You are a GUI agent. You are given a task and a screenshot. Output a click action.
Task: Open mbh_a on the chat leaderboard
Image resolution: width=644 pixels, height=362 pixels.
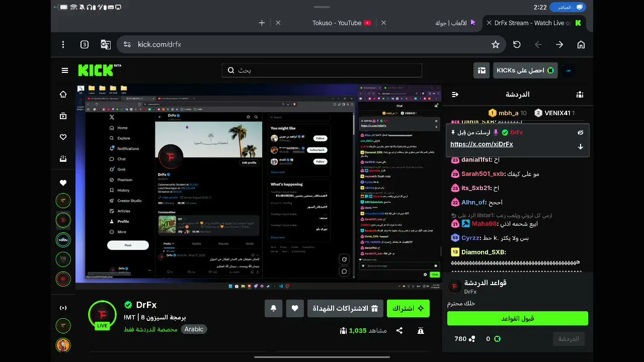[508, 113]
